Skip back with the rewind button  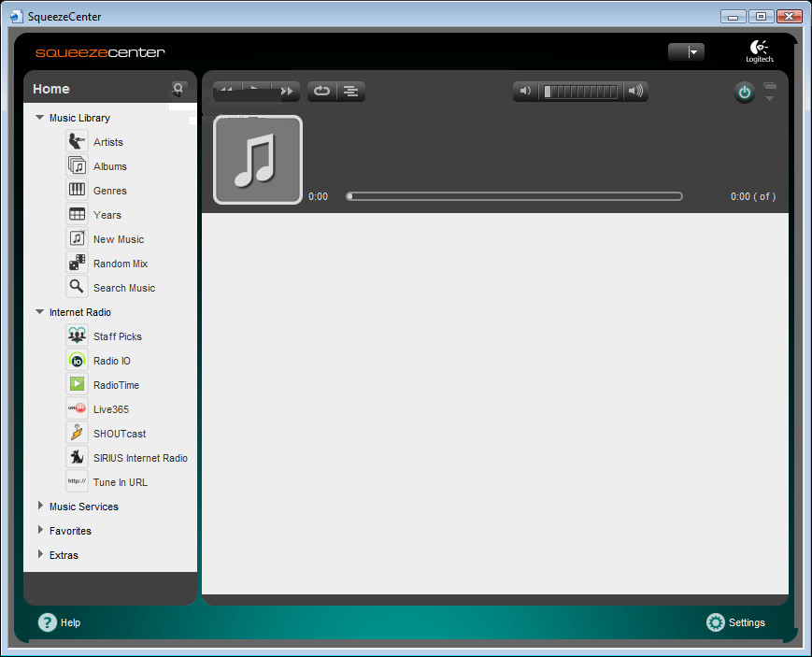pos(226,90)
